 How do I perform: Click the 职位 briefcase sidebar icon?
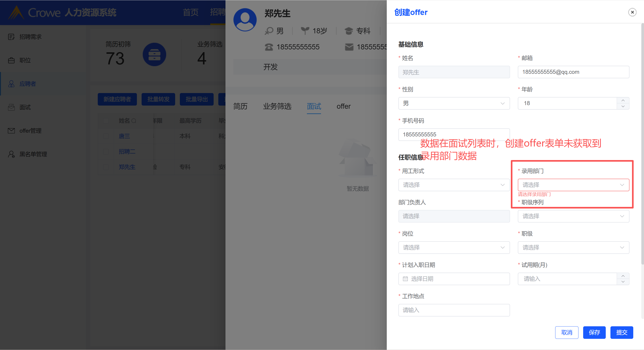click(11, 60)
